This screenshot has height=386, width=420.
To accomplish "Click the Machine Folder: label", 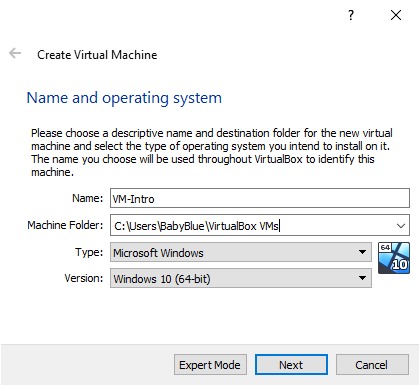I will coord(65,225).
